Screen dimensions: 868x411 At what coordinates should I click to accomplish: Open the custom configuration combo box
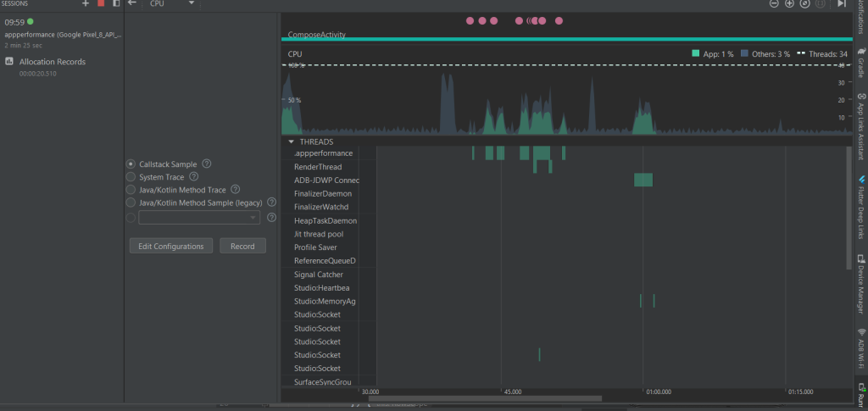coord(199,218)
